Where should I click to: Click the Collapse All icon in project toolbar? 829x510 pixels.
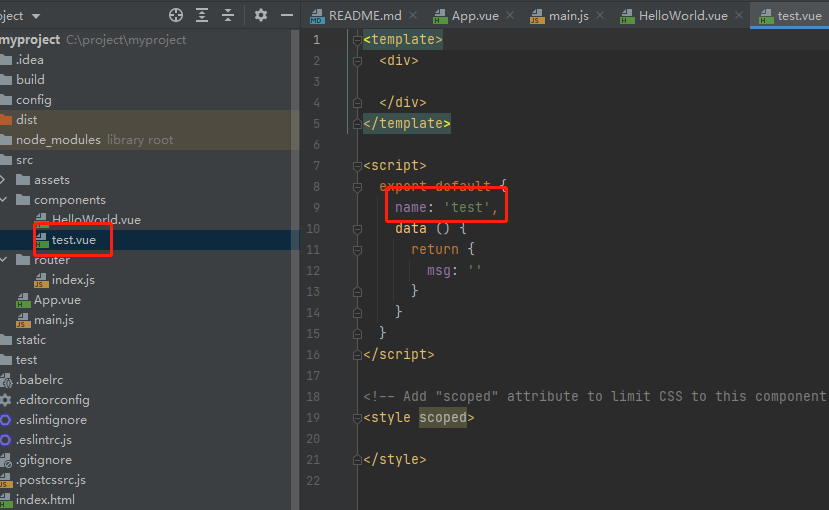[228, 15]
